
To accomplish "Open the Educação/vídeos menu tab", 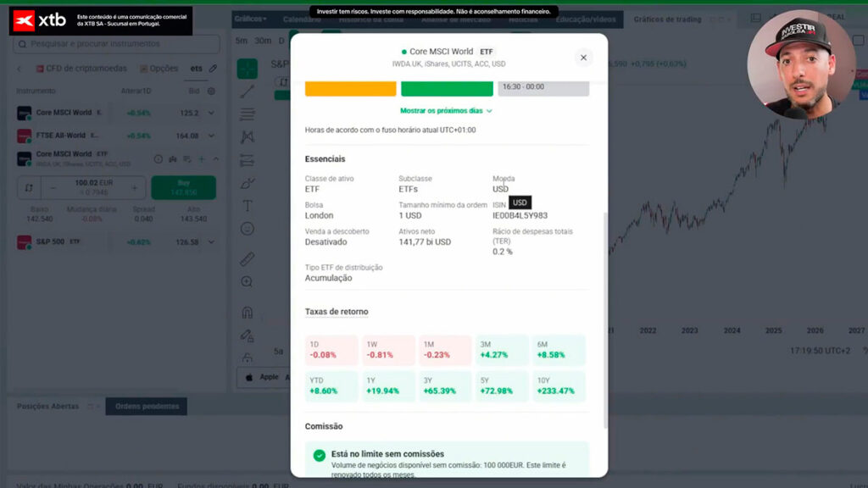I will tap(586, 19).
